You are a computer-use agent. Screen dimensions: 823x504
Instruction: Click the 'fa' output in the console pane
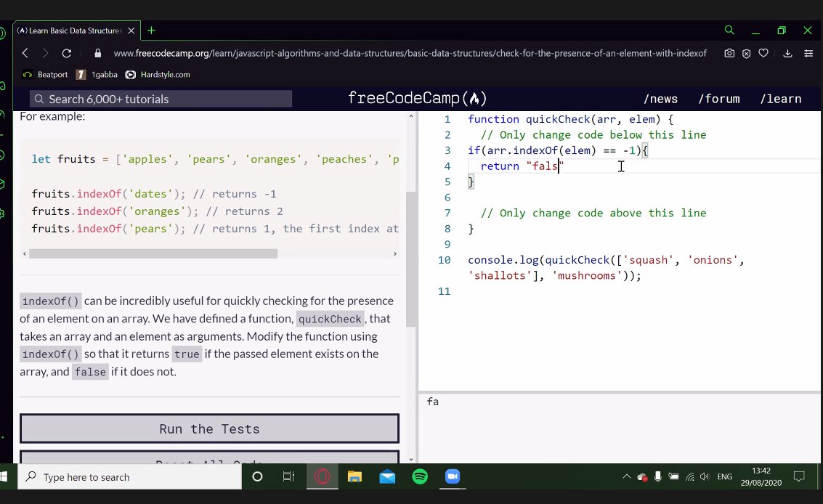(432, 402)
